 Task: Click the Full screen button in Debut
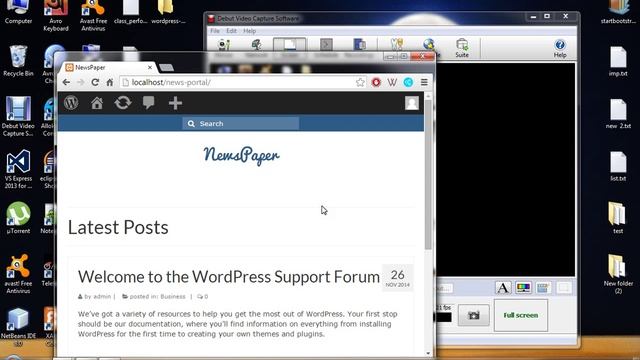(x=521, y=315)
